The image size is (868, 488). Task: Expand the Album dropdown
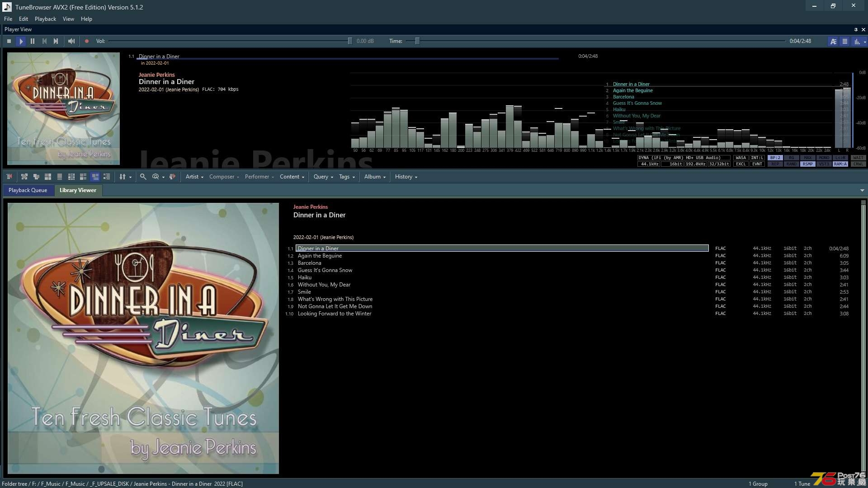[375, 177]
